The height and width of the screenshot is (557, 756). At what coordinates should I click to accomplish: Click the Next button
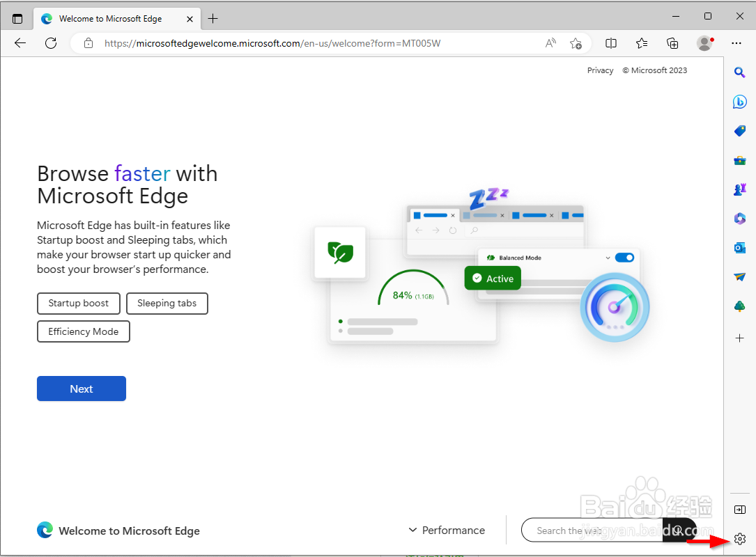(x=81, y=389)
